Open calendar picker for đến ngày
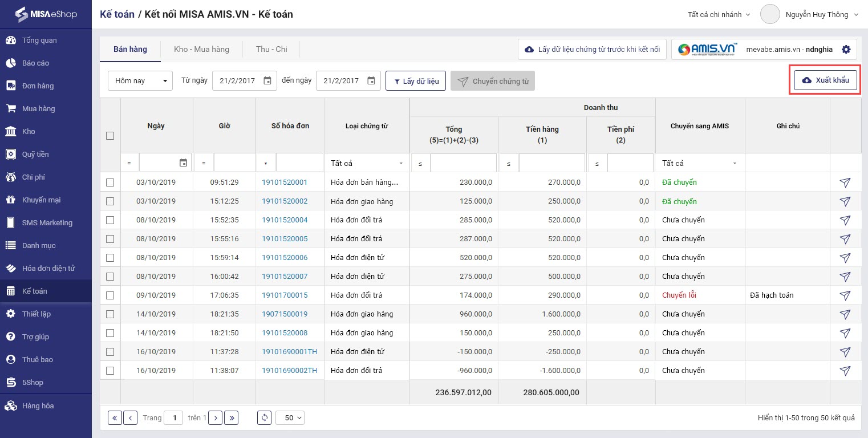The image size is (868, 438). (371, 81)
